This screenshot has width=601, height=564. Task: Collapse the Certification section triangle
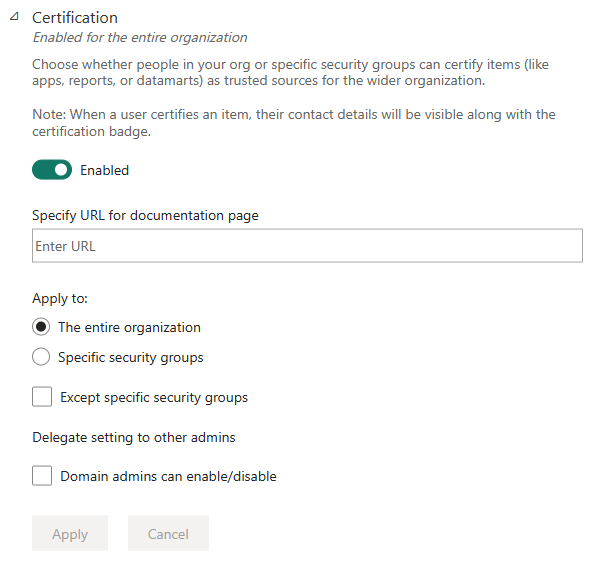15,16
